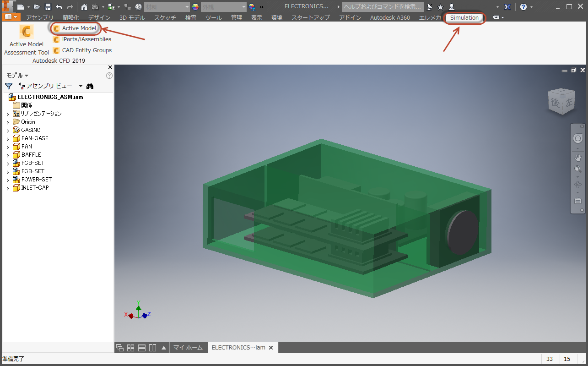The width and height of the screenshot is (588, 366).
Task: Click the ViewCube in the viewport corner
Action: pos(561,101)
